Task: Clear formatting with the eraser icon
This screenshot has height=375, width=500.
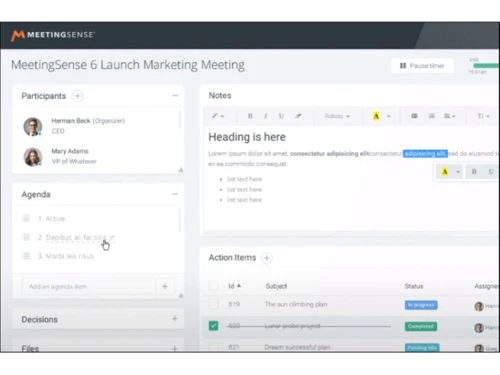Action: tap(298, 116)
